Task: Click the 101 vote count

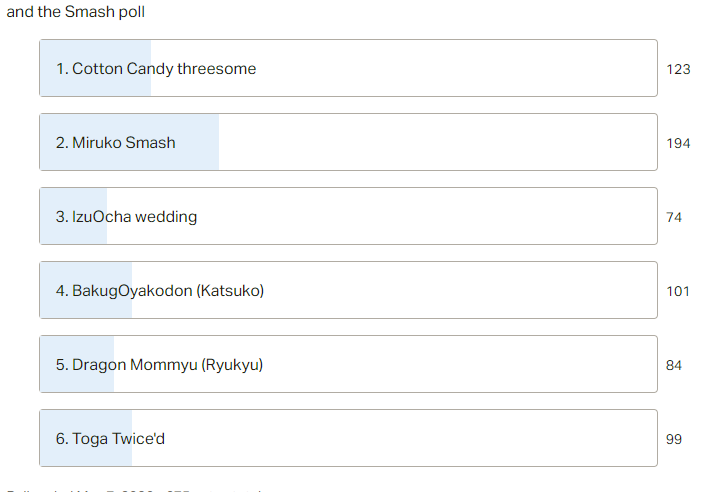Action: (x=678, y=291)
